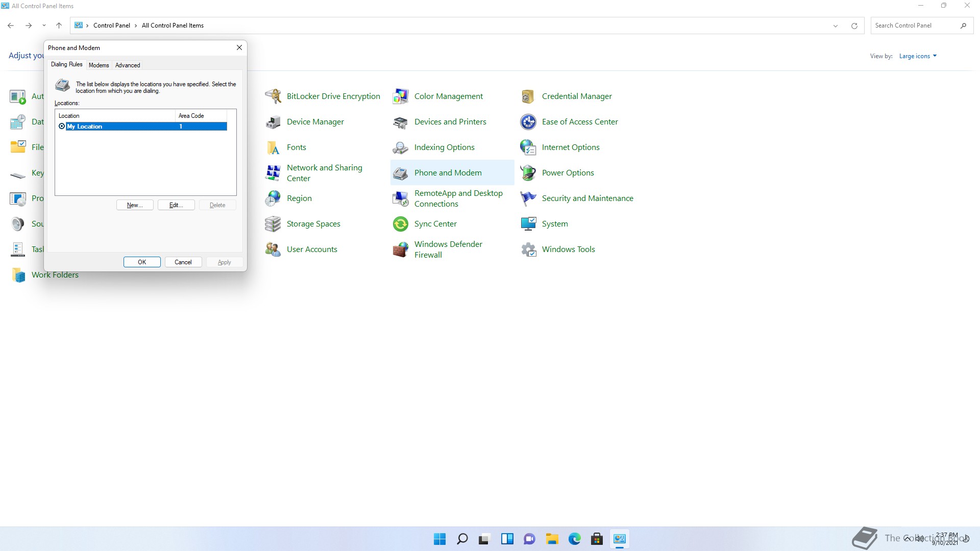Viewport: 980px width, 551px height.
Task: Open RemoteApp and Desktop Connections icon
Action: (401, 198)
